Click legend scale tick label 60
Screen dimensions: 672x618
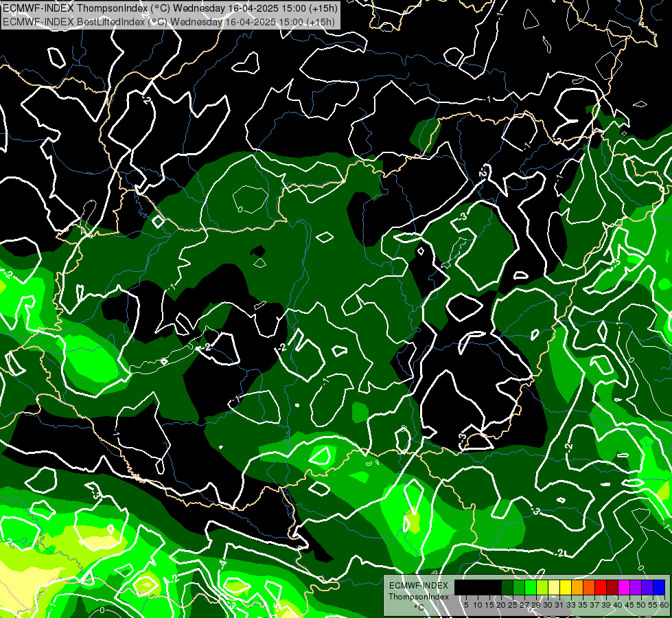[x=664, y=605]
